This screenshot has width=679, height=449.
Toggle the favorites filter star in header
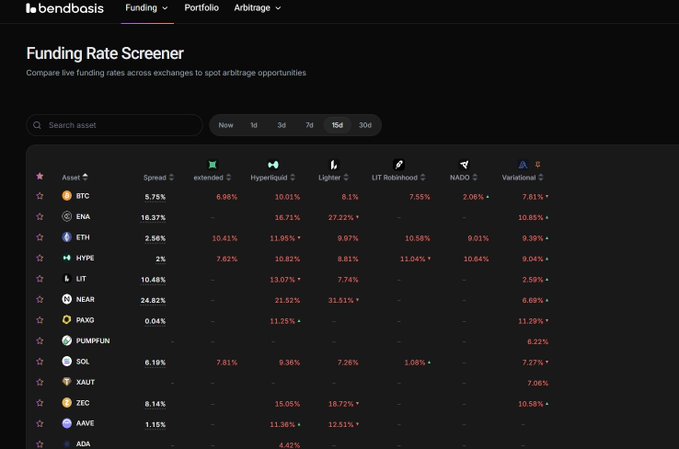click(x=40, y=176)
